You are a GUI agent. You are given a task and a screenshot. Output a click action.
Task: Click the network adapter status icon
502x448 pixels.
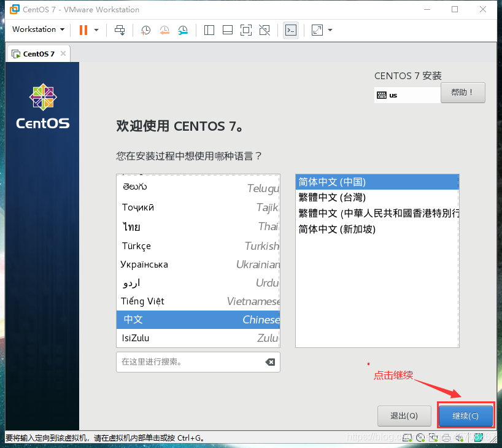[433, 438]
